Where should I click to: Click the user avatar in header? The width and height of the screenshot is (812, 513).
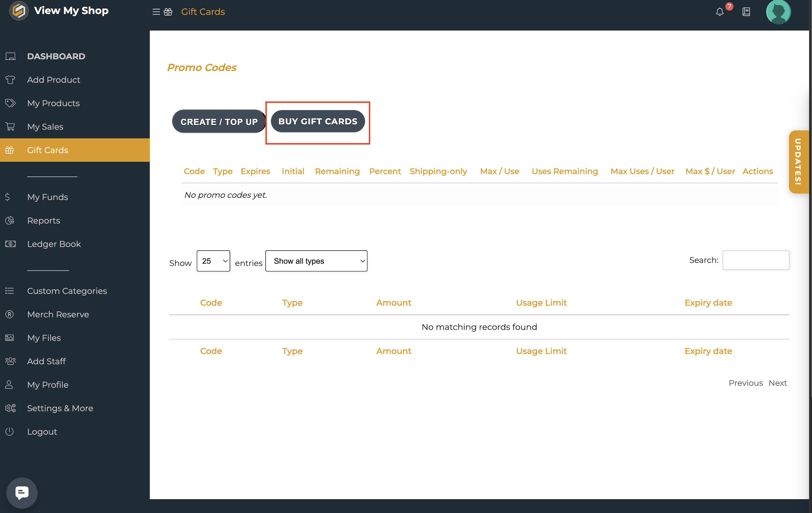click(778, 12)
